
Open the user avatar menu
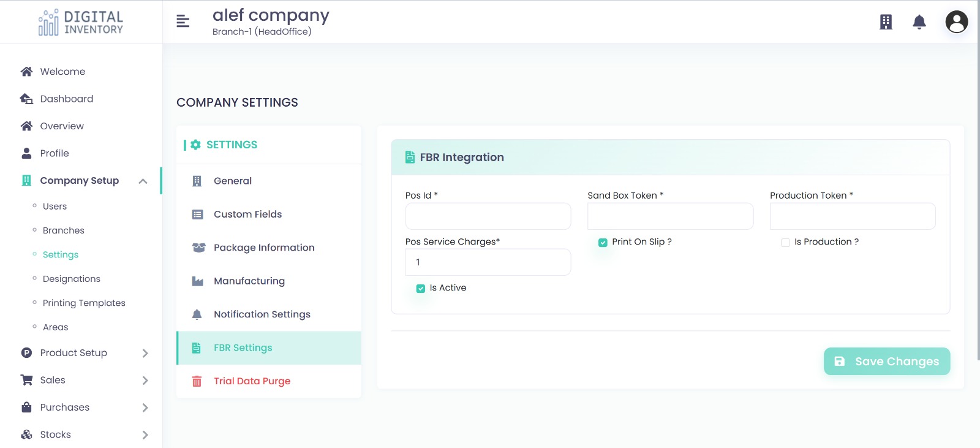pos(957,22)
